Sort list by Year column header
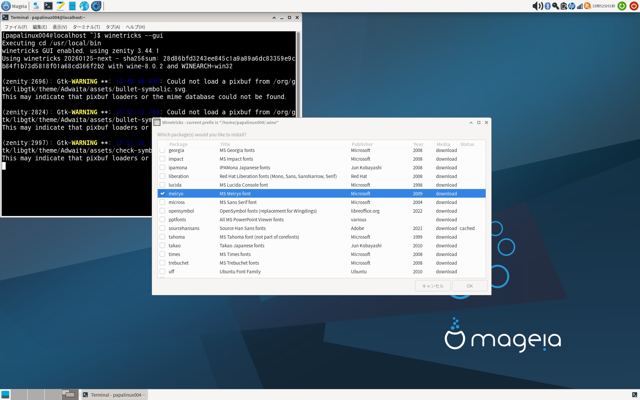640x400 pixels. (418, 144)
